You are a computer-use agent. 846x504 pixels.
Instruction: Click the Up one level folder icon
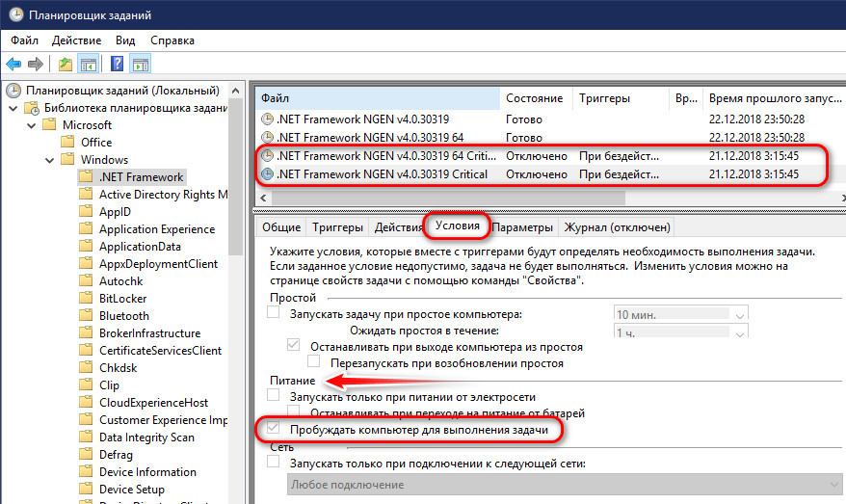(x=65, y=65)
